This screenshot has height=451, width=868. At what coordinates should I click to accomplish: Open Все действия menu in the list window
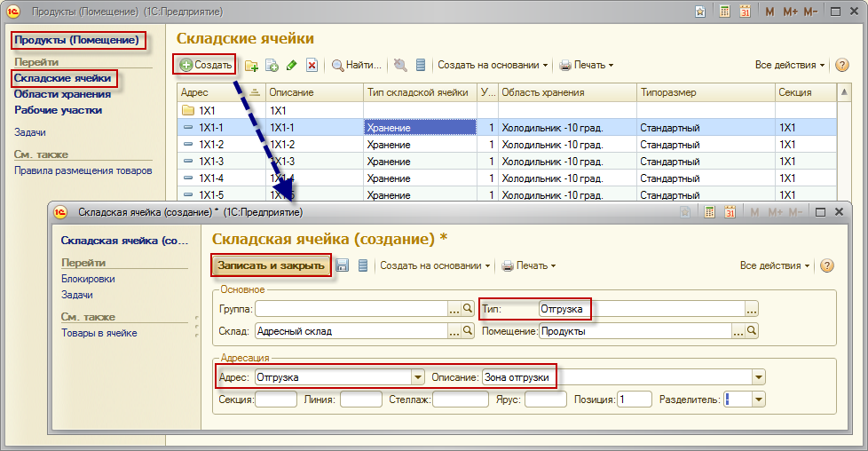[790, 65]
